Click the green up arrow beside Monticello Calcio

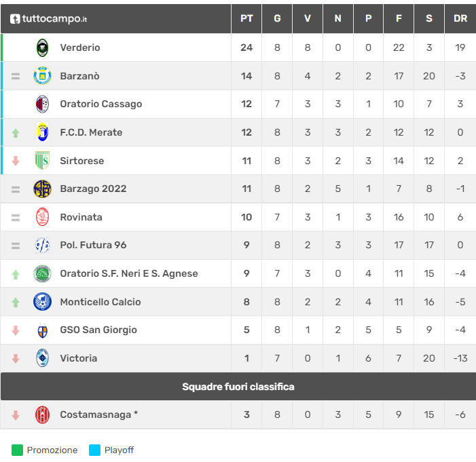point(16,303)
